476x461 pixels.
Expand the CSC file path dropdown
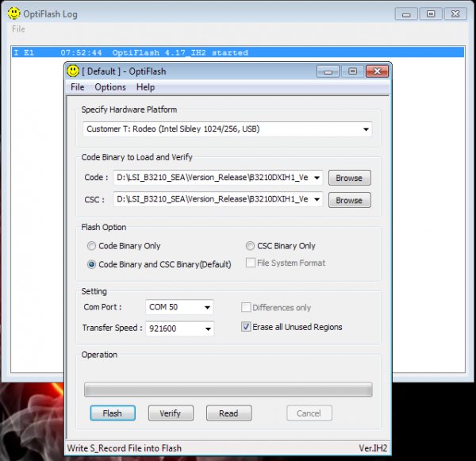click(317, 199)
